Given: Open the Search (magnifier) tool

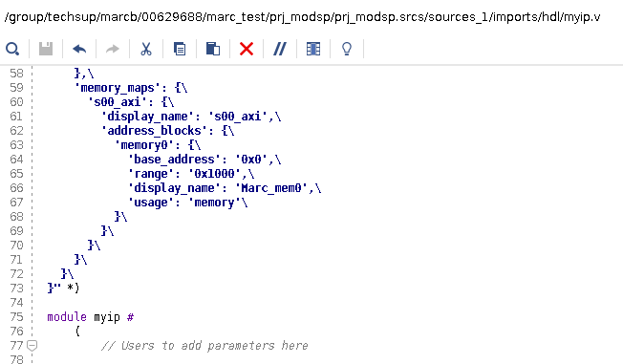Looking at the screenshot, I should [12, 50].
